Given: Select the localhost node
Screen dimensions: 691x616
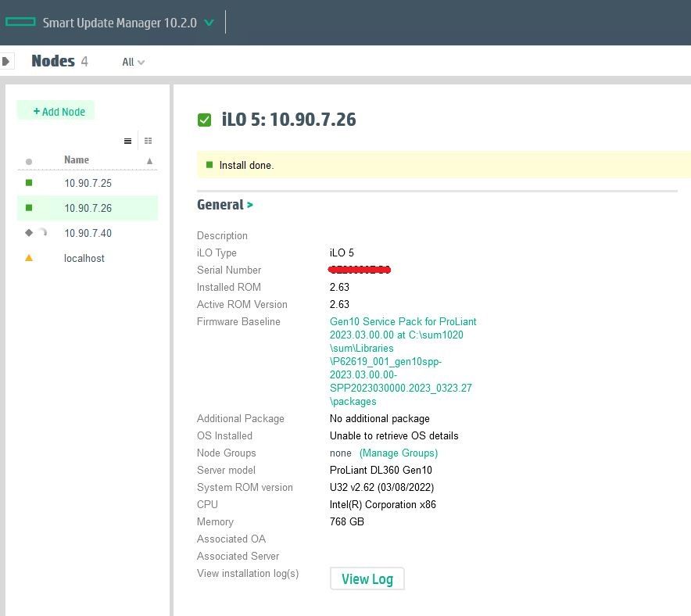Looking at the screenshot, I should 88,258.
